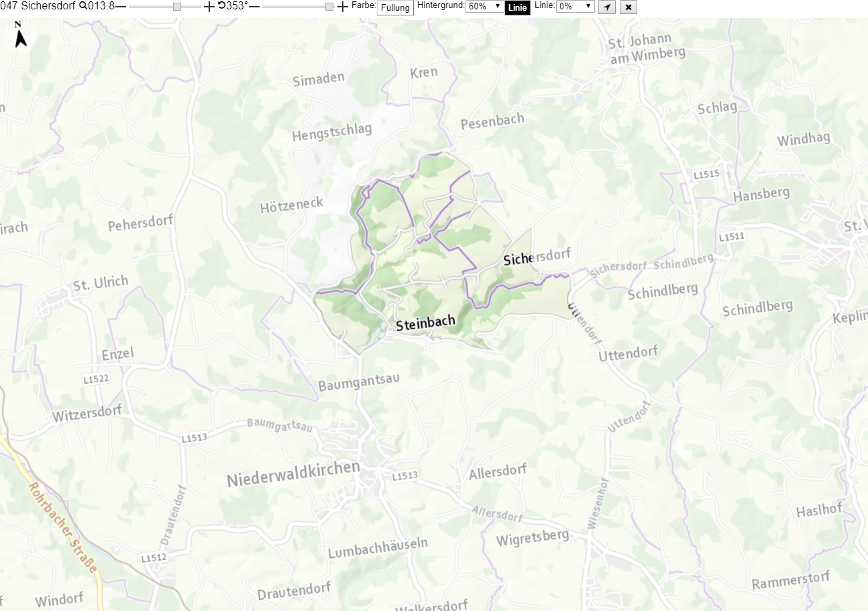Click the rotation slider handle
The width and height of the screenshot is (868, 611).
tap(329, 7)
